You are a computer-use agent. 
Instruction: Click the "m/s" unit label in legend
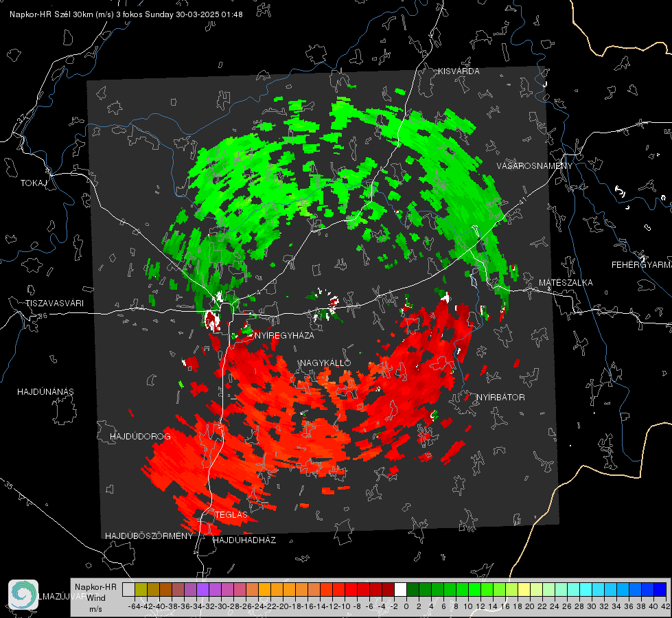tap(95, 609)
